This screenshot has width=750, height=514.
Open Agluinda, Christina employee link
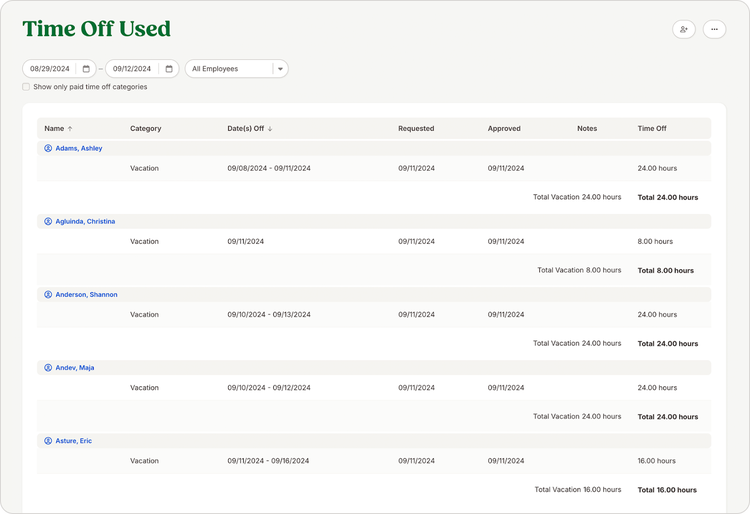[85, 221]
